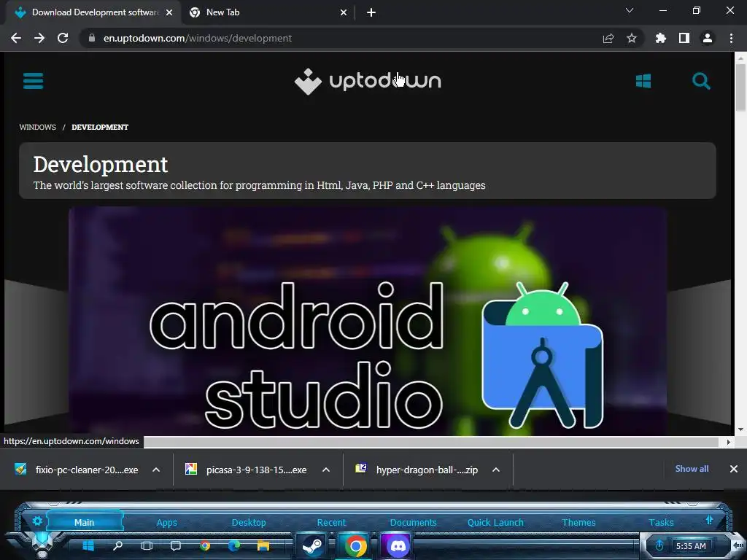The width and height of the screenshot is (747, 560).
Task: Click the 5:35 AM clock
Action: [691, 546]
